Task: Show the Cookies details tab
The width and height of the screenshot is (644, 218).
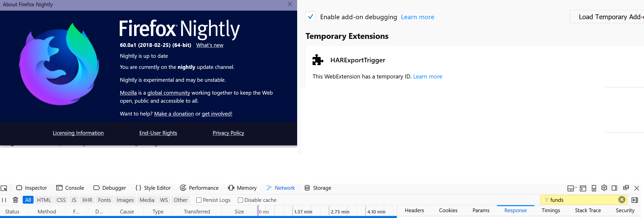Action: 448,210
